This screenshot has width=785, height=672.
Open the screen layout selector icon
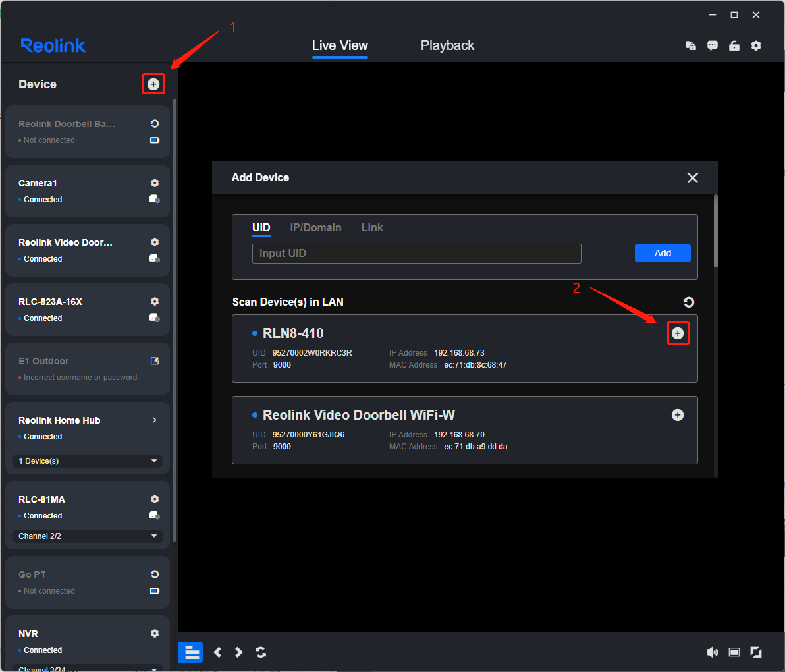point(190,652)
